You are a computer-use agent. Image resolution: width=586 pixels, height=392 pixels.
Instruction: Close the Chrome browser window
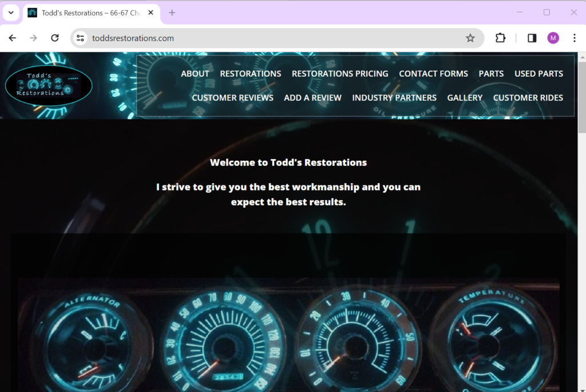(573, 13)
